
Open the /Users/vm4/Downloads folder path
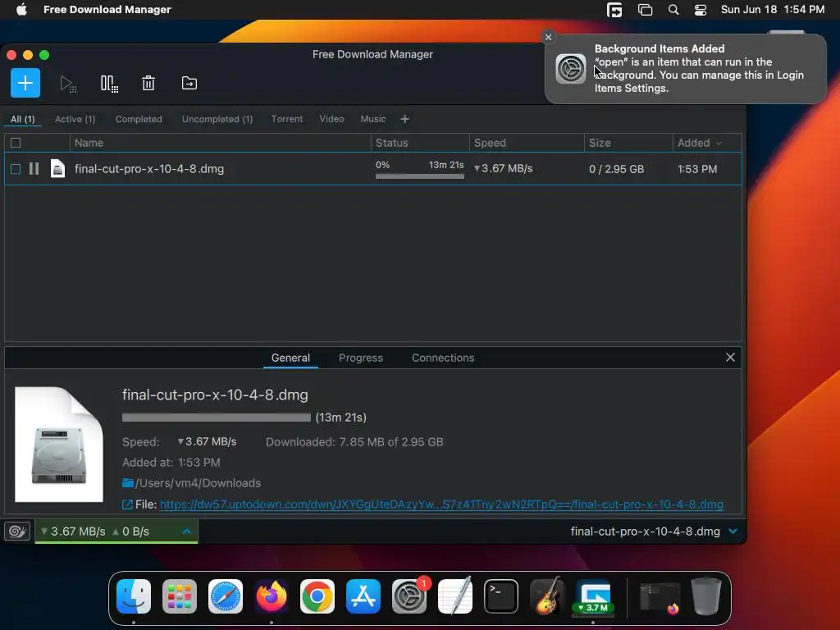point(199,483)
